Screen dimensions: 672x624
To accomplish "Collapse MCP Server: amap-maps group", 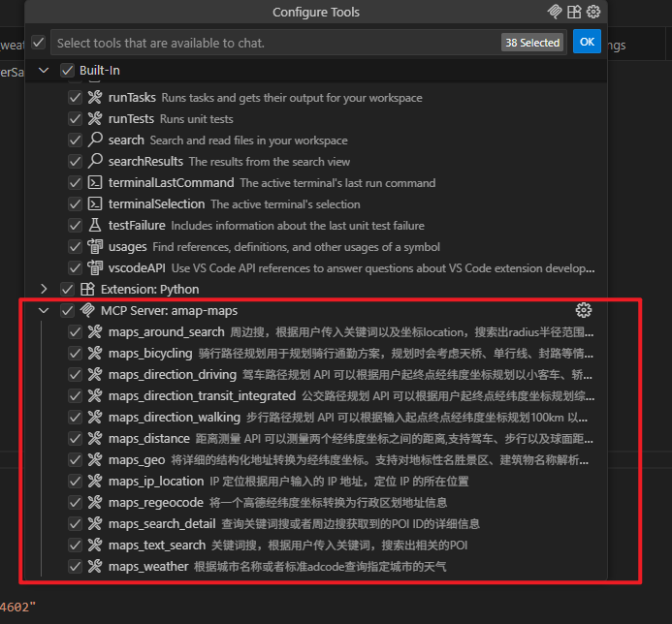I will click(44, 310).
